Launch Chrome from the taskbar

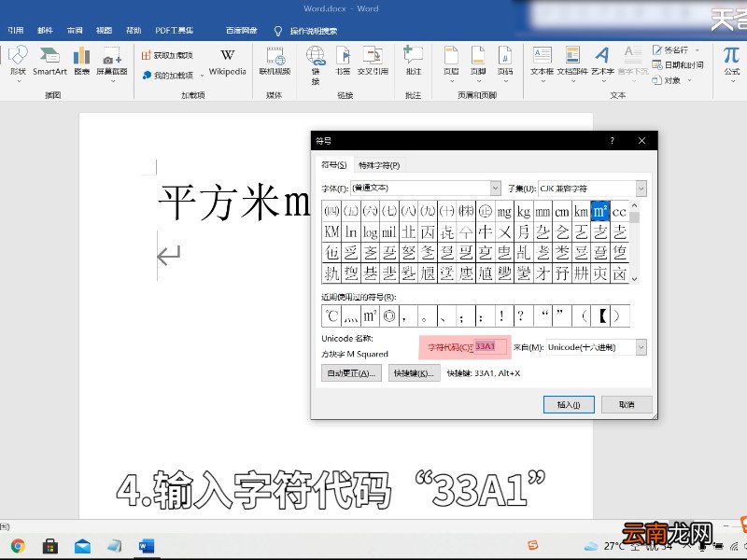point(18,546)
